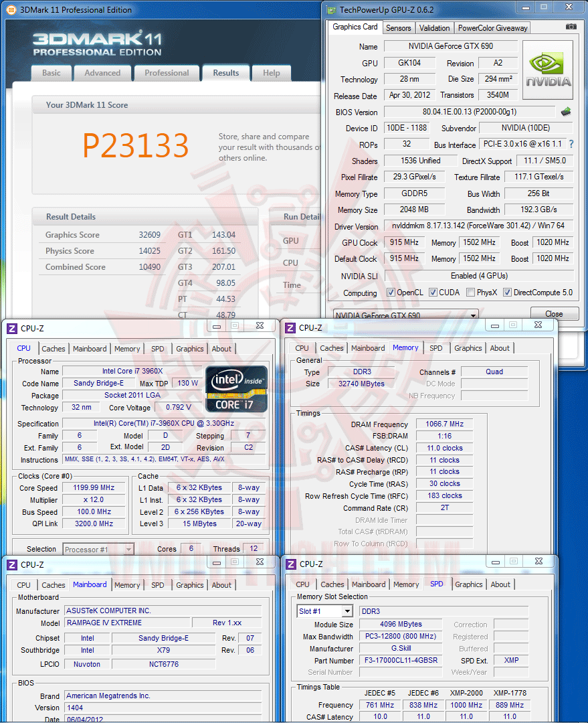This screenshot has height=723, width=588.
Task: Click the BIOS Version field in GPU-Z
Action: click(x=470, y=112)
